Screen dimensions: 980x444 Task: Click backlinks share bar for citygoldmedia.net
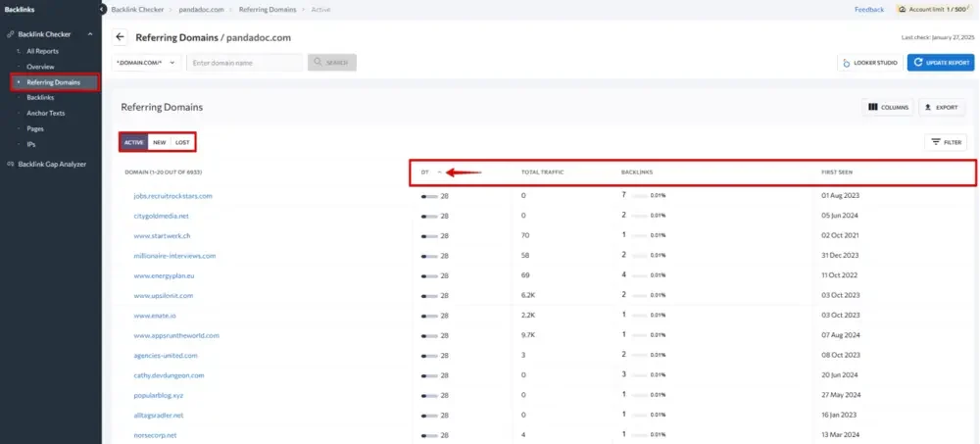click(x=639, y=216)
